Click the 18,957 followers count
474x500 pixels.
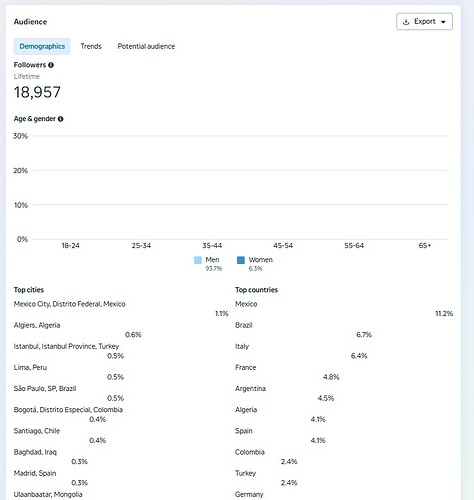tap(37, 92)
